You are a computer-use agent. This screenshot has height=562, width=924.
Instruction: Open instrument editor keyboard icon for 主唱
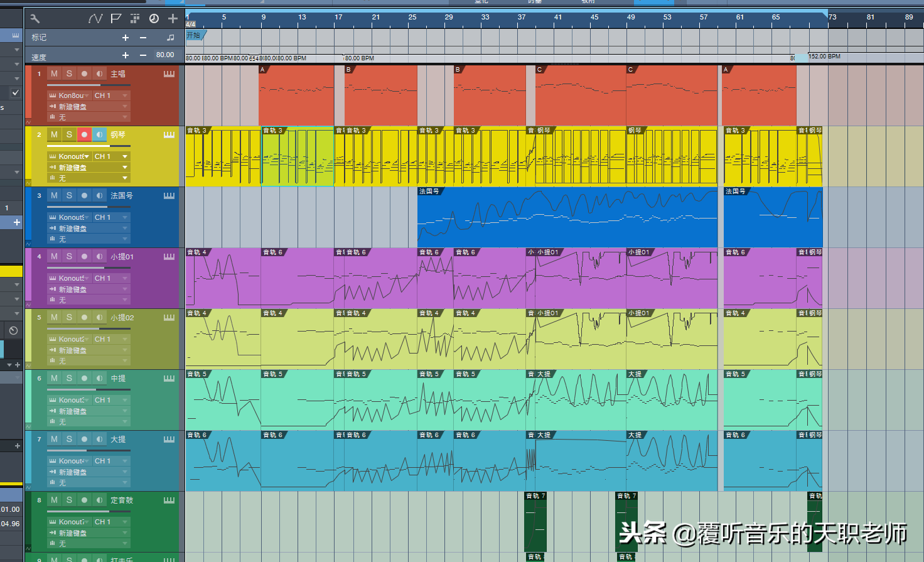click(x=169, y=74)
